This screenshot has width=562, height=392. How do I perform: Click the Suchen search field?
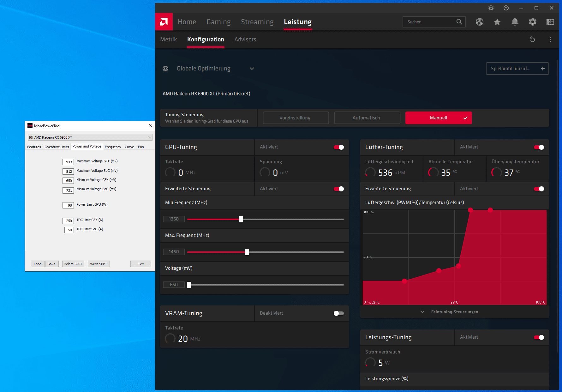coord(434,22)
